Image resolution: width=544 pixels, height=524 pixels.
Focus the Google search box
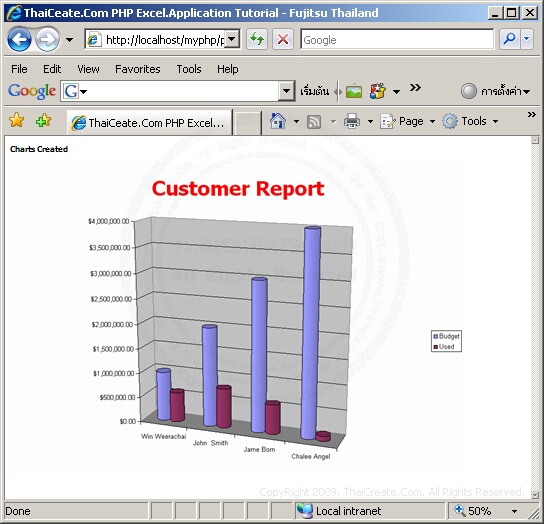[397, 40]
